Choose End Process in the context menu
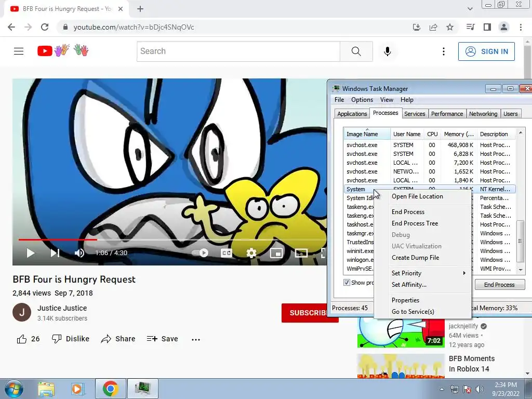This screenshot has height=399, width=532. [408, 212]
